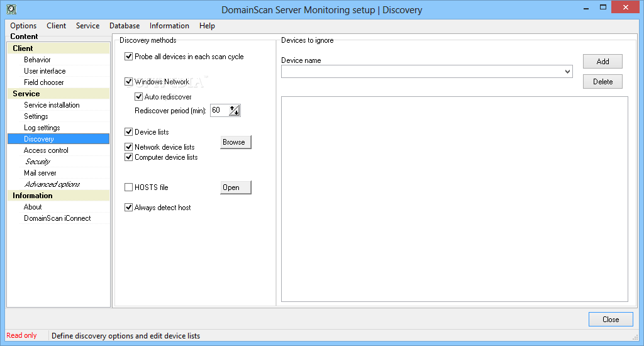This screenshot has height=346, width=644.
Task: Select DomainScan iConnect in the tree
Action: tap(58, 218)
